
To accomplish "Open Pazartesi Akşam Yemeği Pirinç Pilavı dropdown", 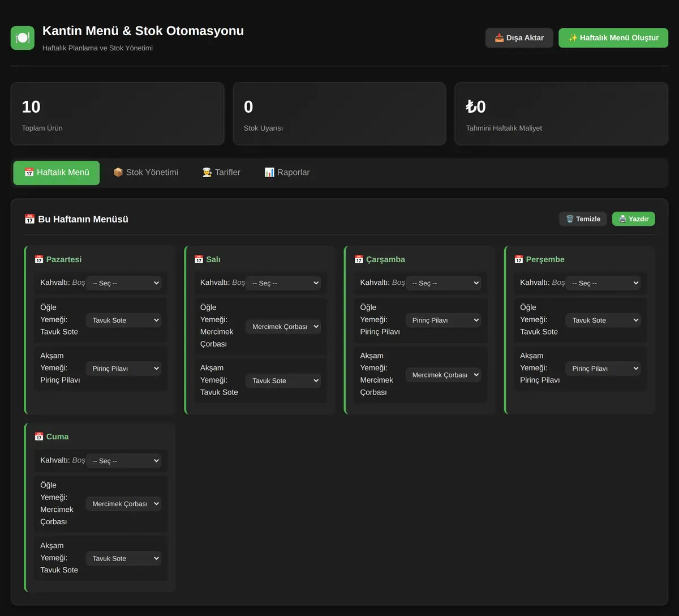I will point(124,369).
